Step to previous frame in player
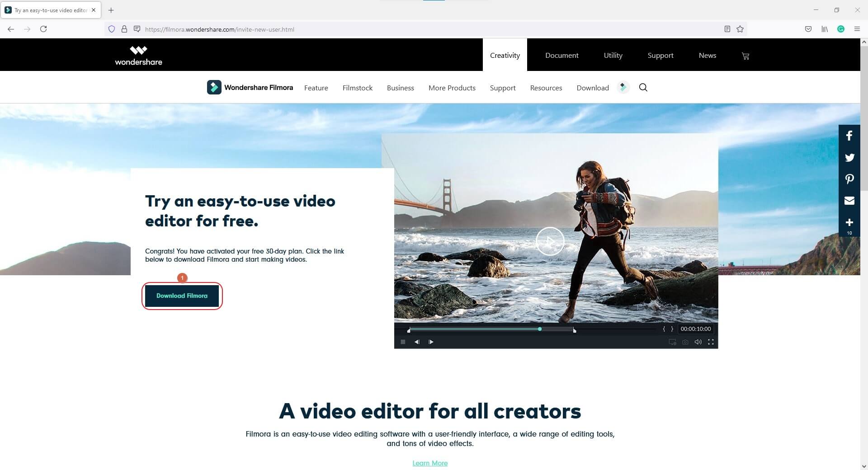868x470 pixels. click(417, 342)
